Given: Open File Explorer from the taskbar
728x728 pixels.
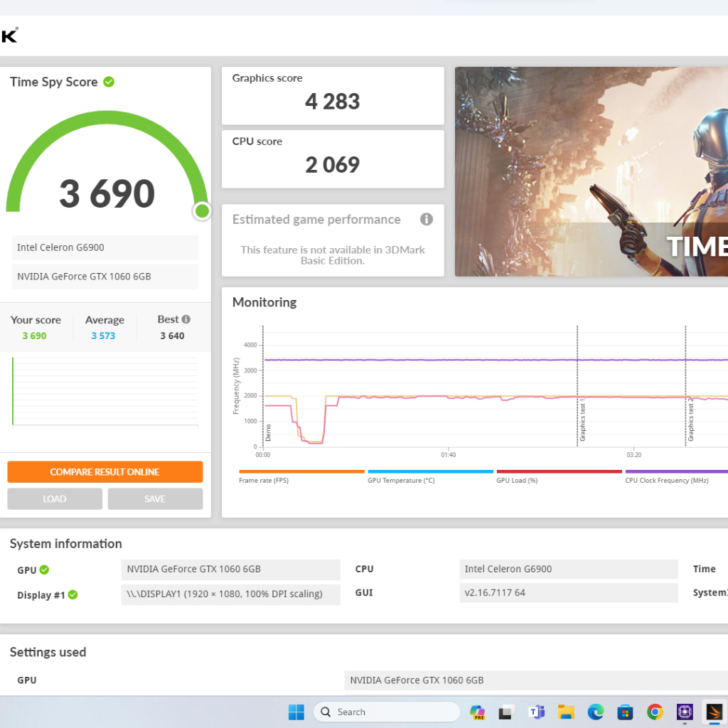Looking at the screenshot, I should (x=566, y=712).
